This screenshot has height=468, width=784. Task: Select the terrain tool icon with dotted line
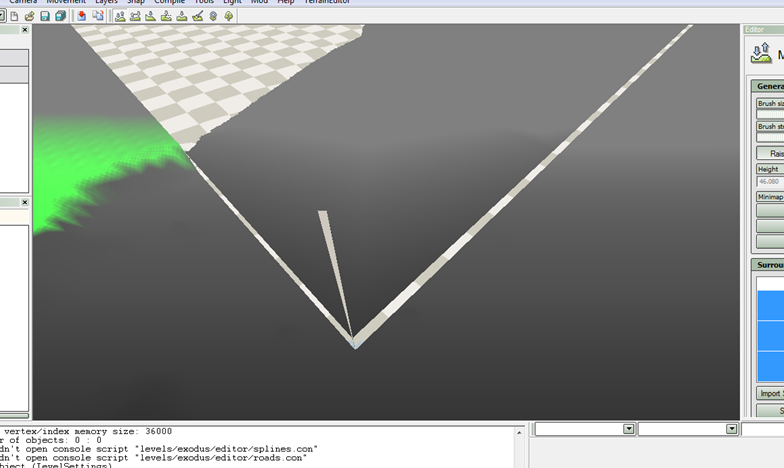click(x=166, y=16)
